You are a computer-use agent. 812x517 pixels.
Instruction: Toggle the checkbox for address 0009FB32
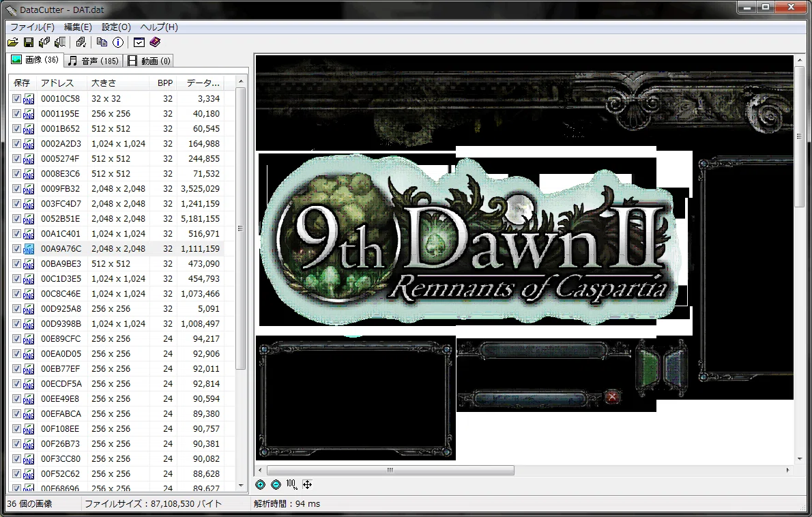click(16, 188)
